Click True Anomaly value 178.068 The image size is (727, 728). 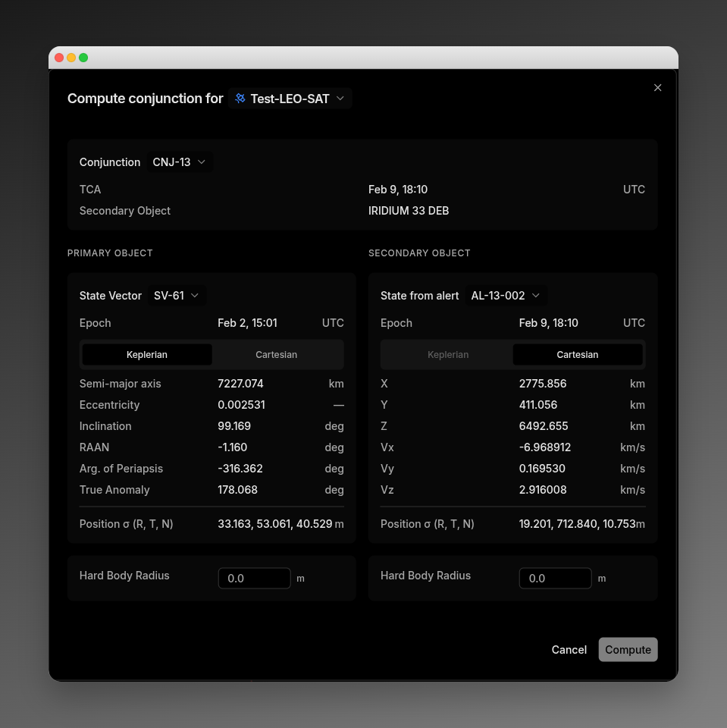[x=237, y=490]
